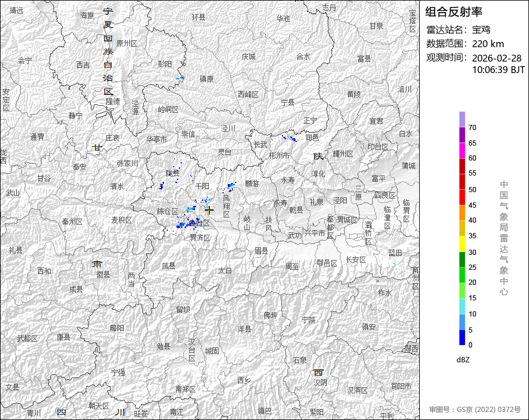Click the 周至 label on the map
The width and height of the screenshot is (529, 420).
coord(292,266)
